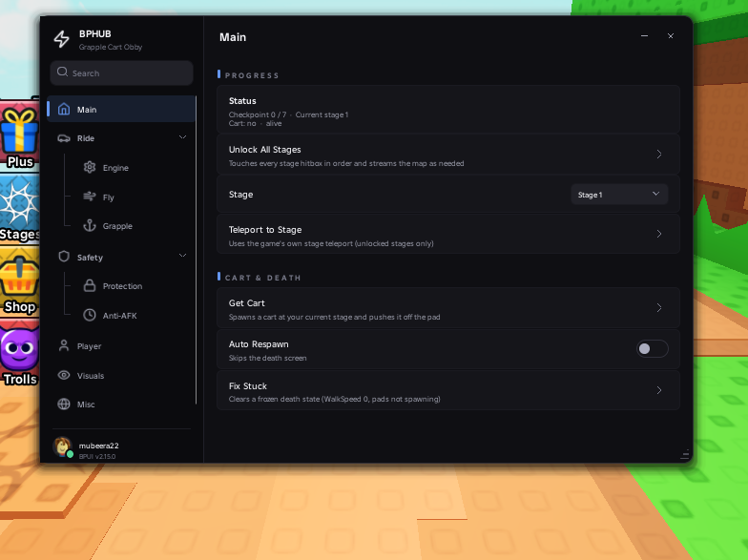Collapse the Safety section chevron
Image resolution: width=748 pixels, height=560 pixels.
(183, 256)
